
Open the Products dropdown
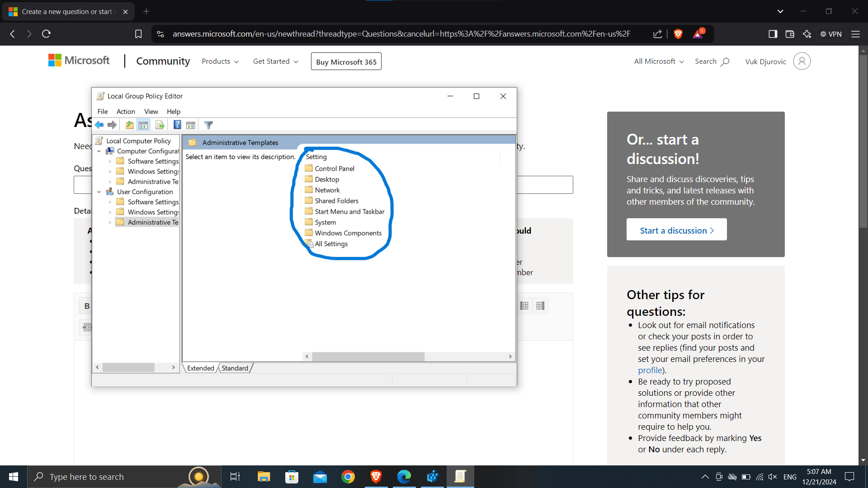tap(220, 61)
